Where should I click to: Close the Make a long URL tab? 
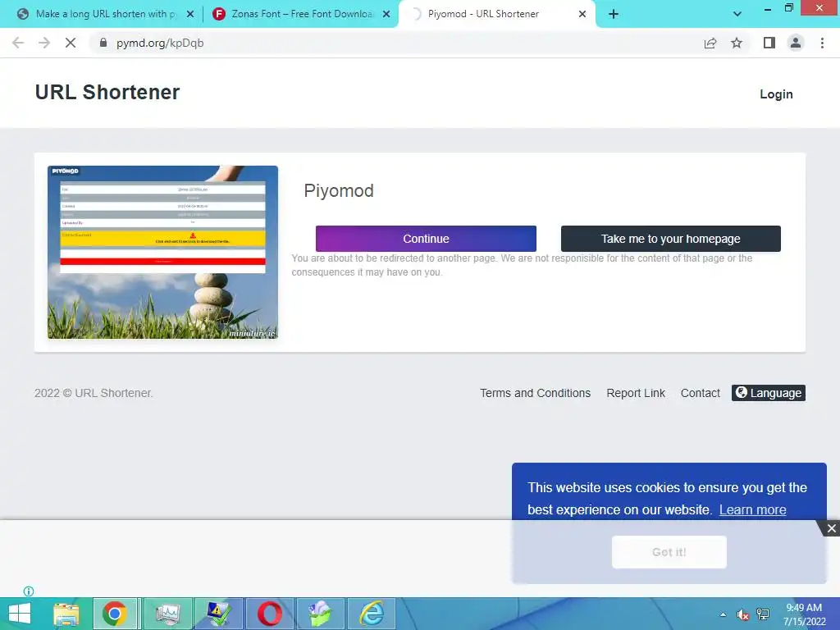[x=190, y=14]
